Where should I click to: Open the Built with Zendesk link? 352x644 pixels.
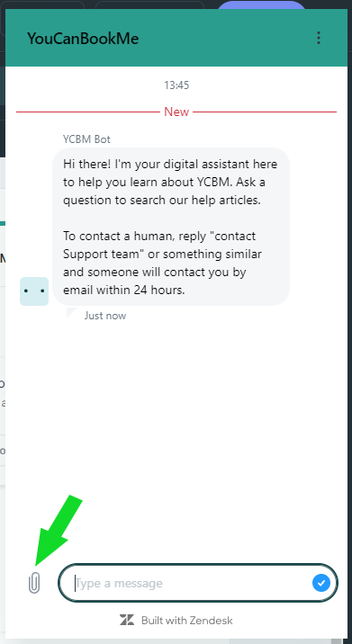(176, 620)
